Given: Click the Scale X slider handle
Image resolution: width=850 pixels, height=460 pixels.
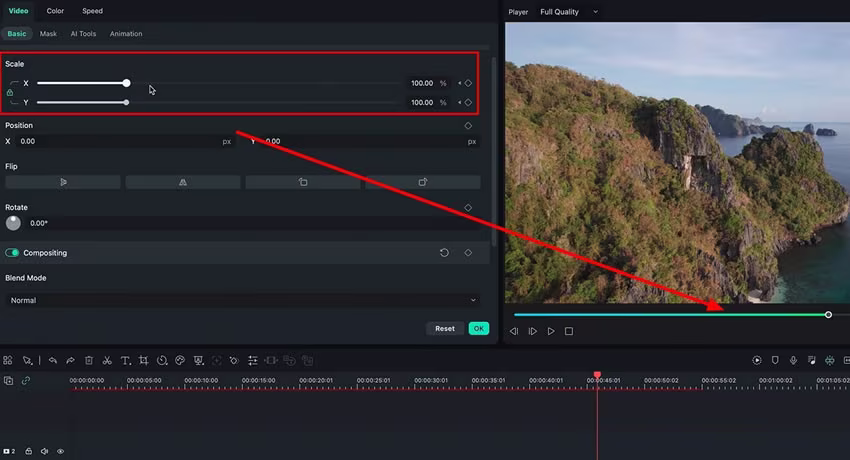Looking at the screenshot, I should (x=126, y=83).
